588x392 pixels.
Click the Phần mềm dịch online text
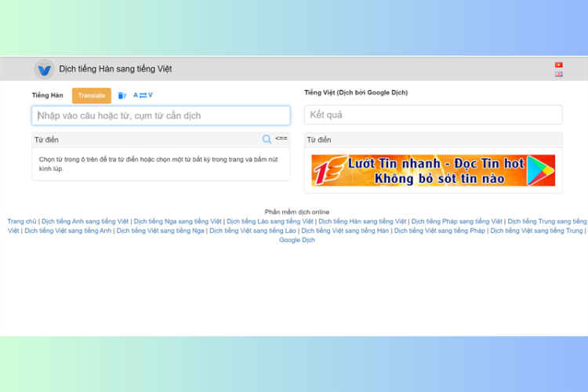296,212
